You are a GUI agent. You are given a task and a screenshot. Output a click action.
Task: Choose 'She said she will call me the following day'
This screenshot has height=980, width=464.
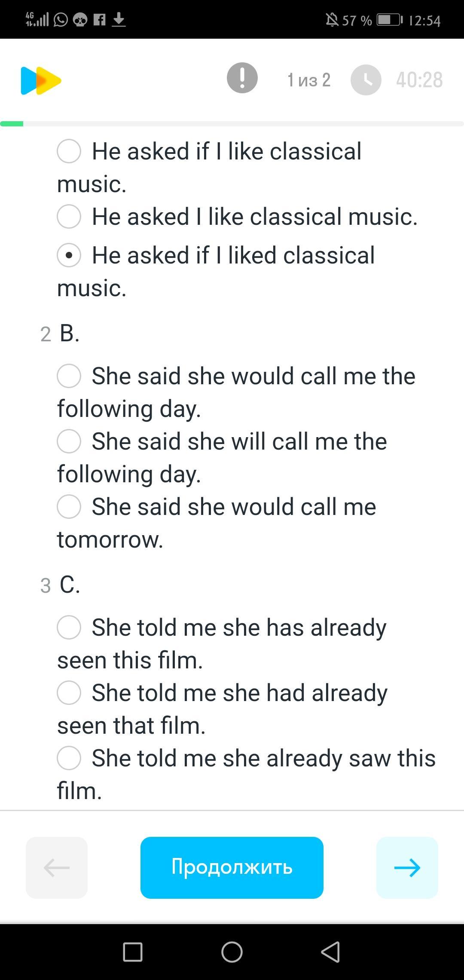click(69, 441)
